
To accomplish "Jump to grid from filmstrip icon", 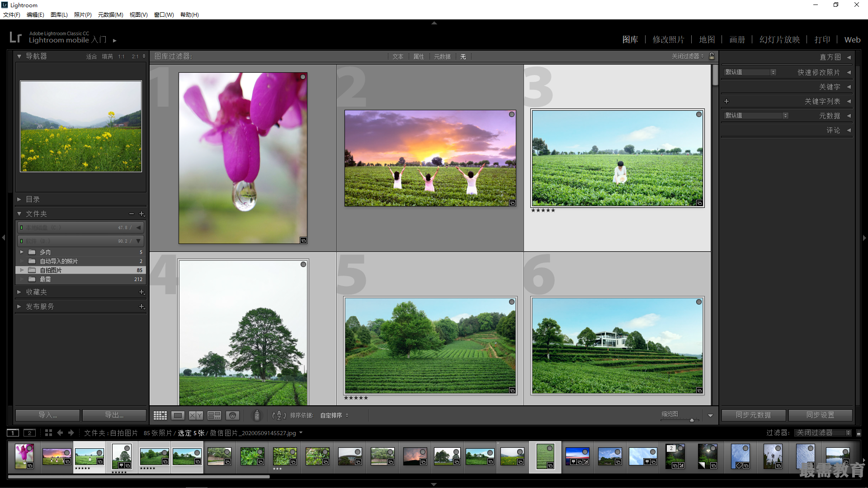I will (x=48, y=433).
